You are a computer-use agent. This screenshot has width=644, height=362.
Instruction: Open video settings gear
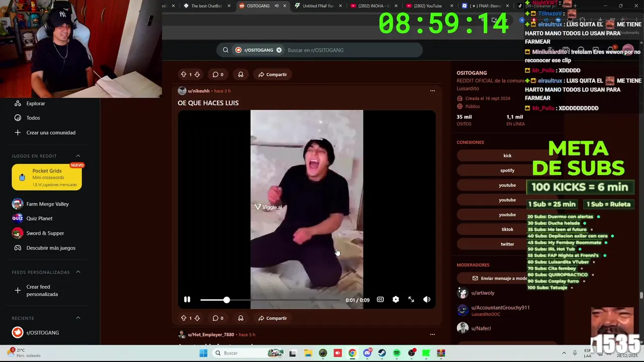pyautogui.click(x=396, y=300)
